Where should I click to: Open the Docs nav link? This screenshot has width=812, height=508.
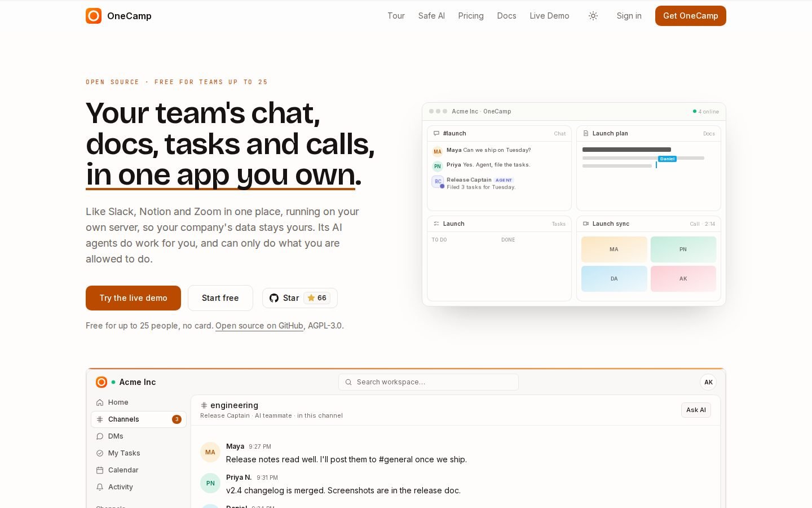coord(506,16)
